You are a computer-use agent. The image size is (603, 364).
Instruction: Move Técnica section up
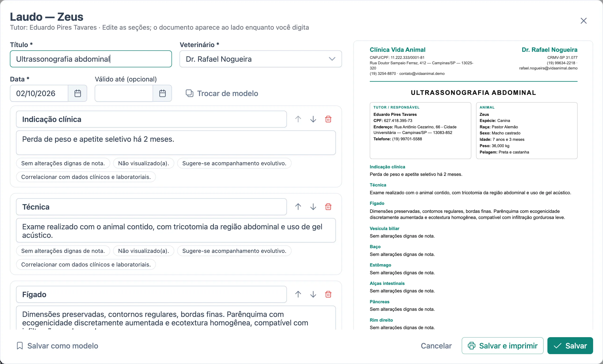(298, 207)
